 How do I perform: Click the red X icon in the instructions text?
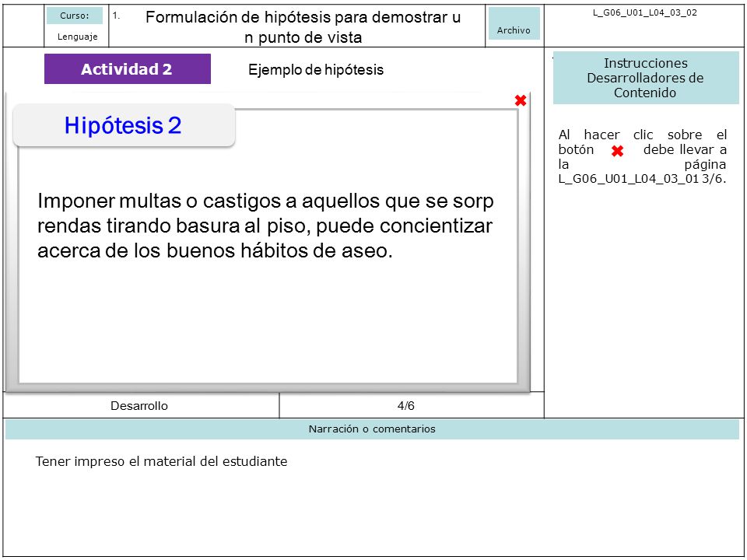617,151
